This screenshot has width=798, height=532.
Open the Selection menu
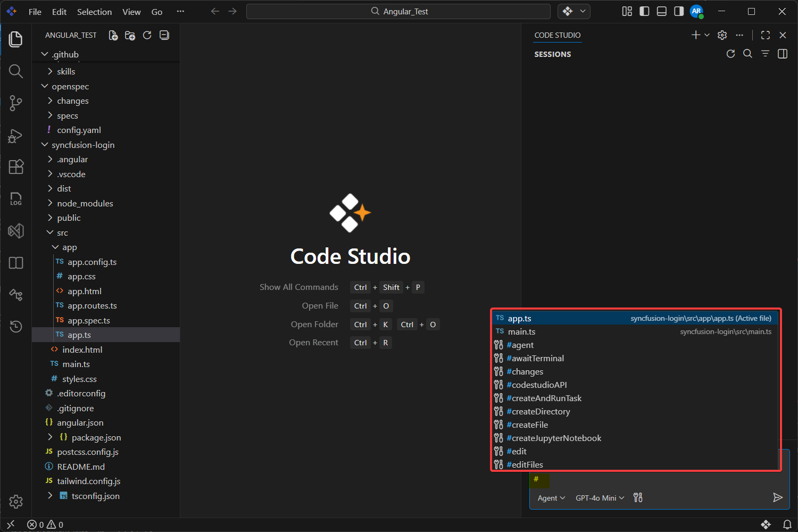point(94,11)
